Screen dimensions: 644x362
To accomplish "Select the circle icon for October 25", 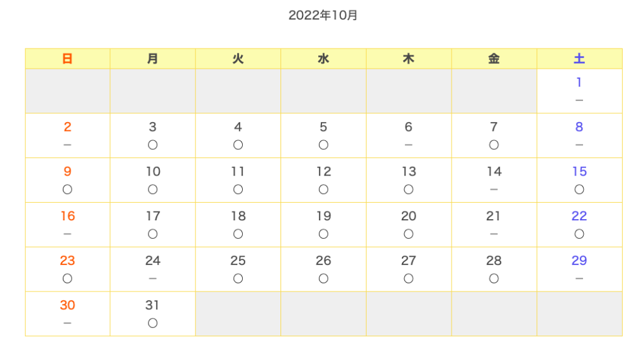I will tap(238, 278).
